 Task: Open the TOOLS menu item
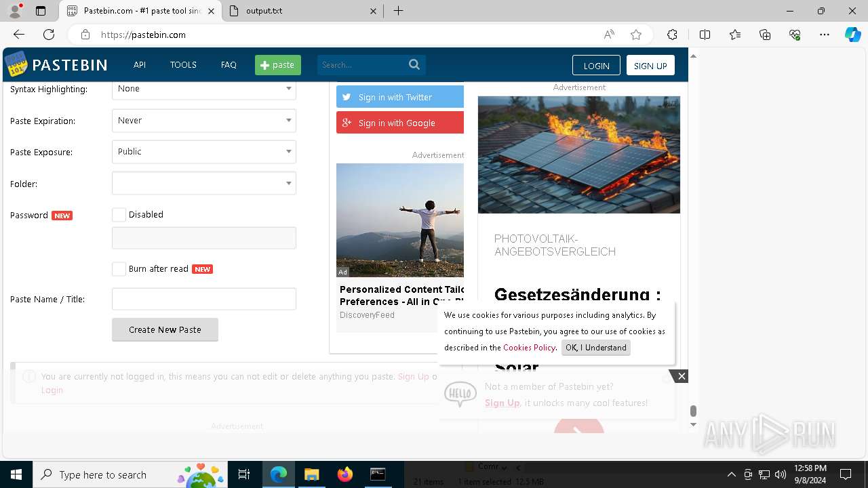[x=183, y=65]
